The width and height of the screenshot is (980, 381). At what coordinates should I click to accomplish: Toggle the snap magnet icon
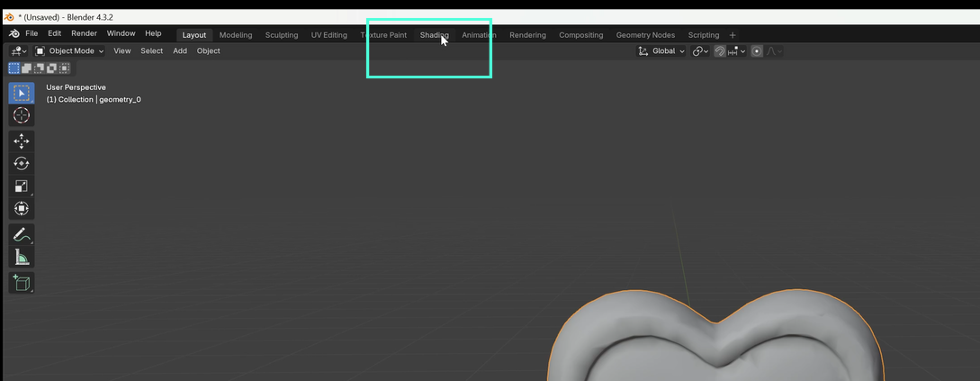click(x=719, y=50)
